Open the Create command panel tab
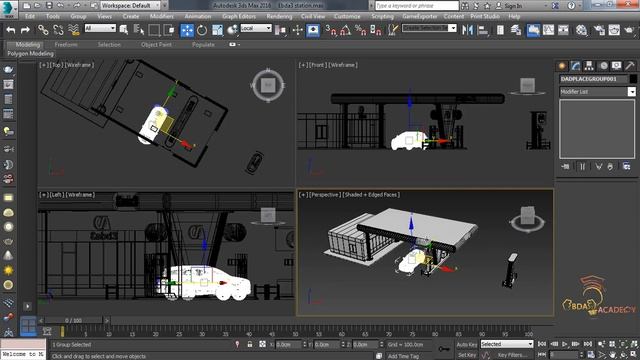640x360 pixels. tap(562, 66)
